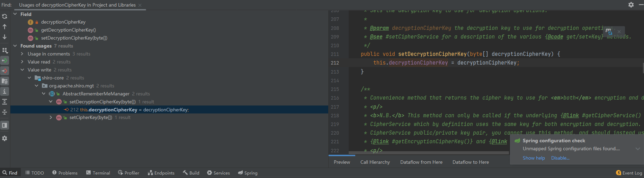Open the TODO tool window
Viewport: 644px width, 178px height.
[35, 173]
